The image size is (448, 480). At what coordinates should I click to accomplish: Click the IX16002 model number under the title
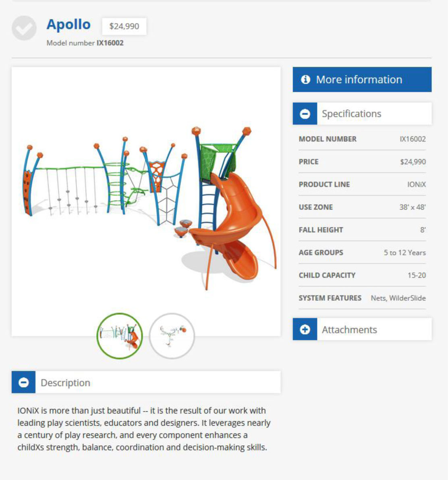[110, 43]
